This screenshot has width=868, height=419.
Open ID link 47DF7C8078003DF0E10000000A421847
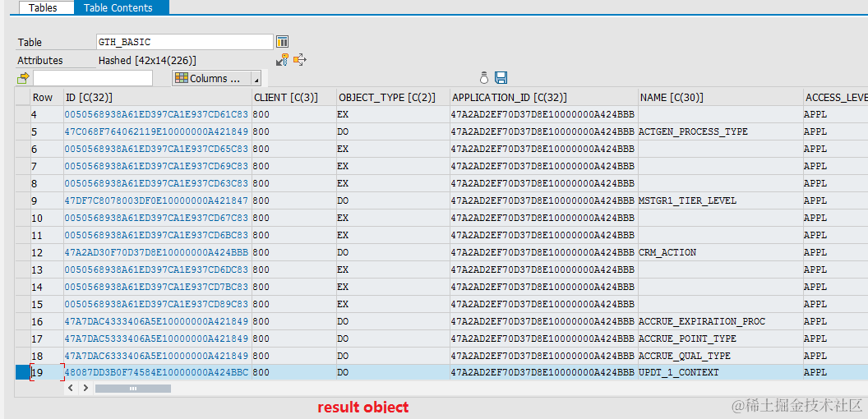157,200
